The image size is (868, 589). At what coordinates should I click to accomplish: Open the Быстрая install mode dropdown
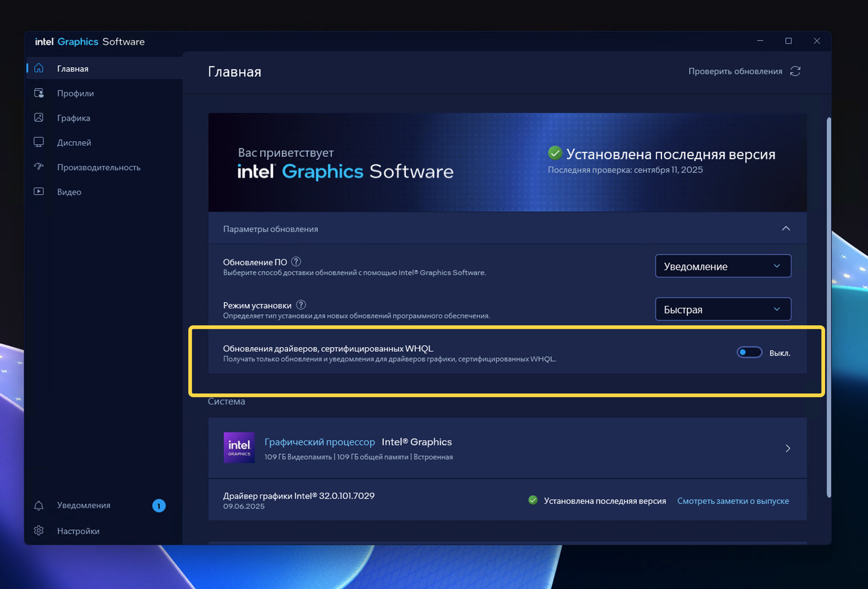[723, 309]
